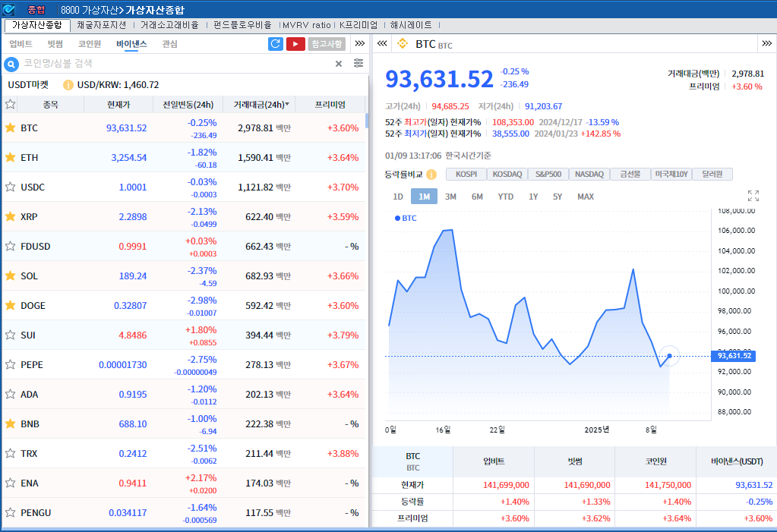Click the info icon beside 등락률비교

point(431,174)
